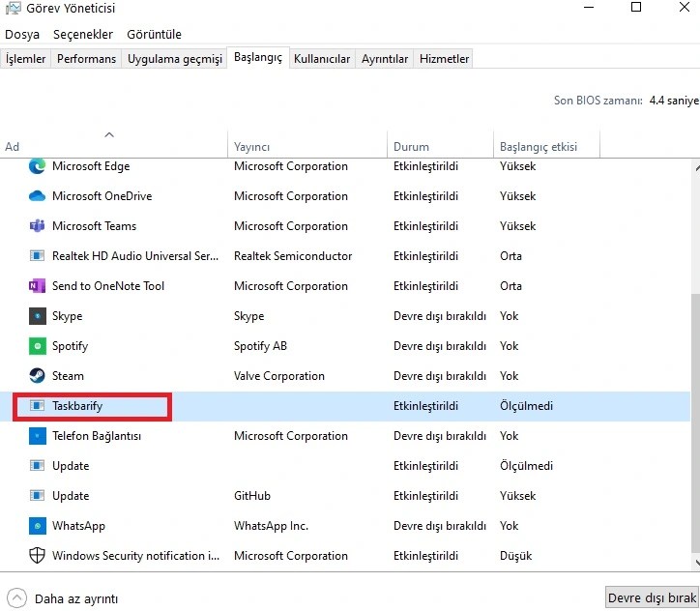700x611 pixels.
Task: Click Ölçülmedi impact in Taskbarify row
Action: click(x=526, y=406)
